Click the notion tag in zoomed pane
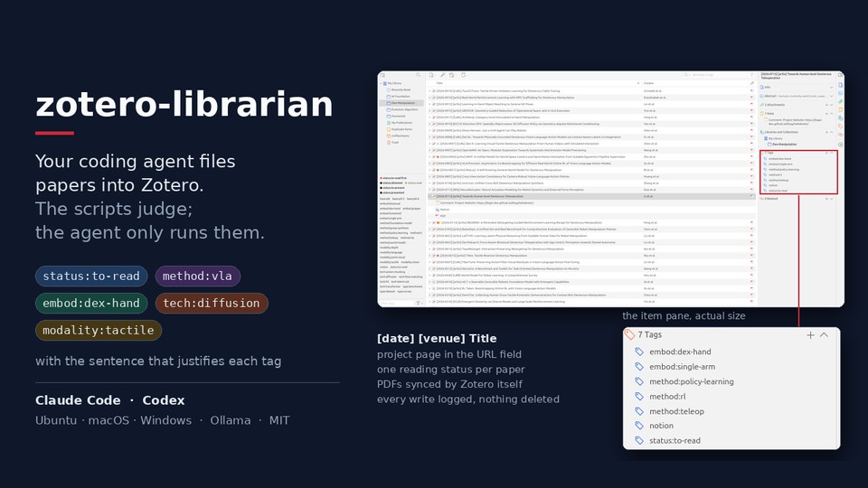 click(x=662, y=426)
